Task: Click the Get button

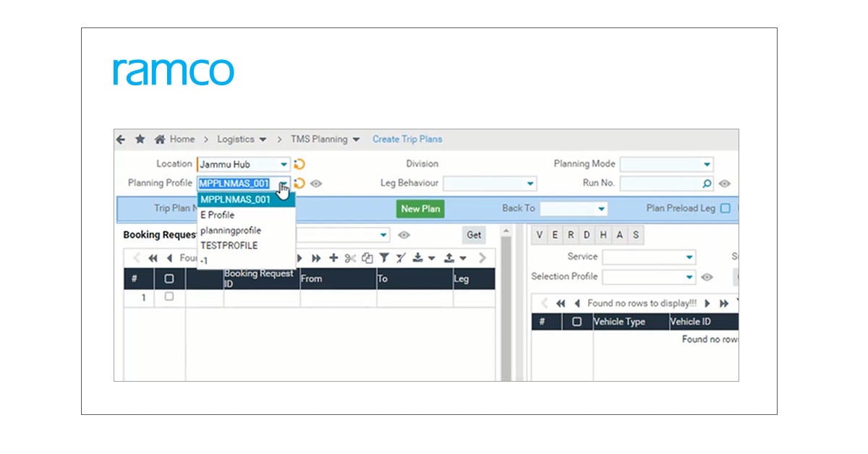Action: (x=474, y=235)
